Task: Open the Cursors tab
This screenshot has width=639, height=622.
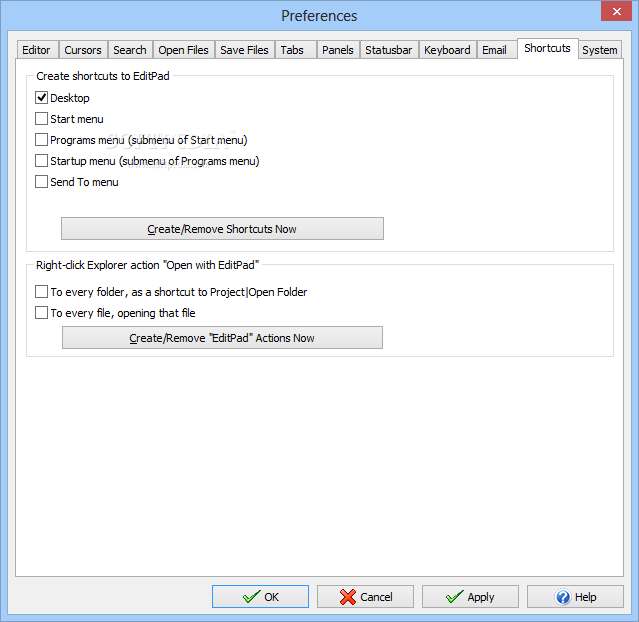Action: tap(83, 50)
